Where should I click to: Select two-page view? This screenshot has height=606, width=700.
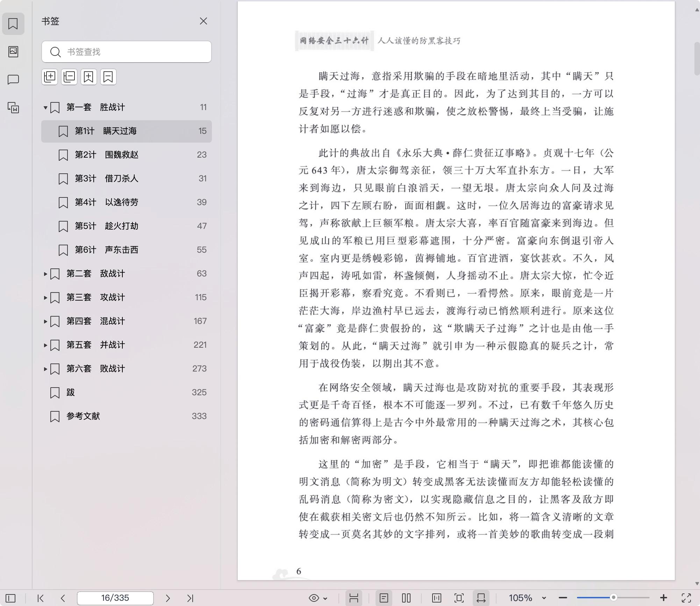(x=406, y=598)
